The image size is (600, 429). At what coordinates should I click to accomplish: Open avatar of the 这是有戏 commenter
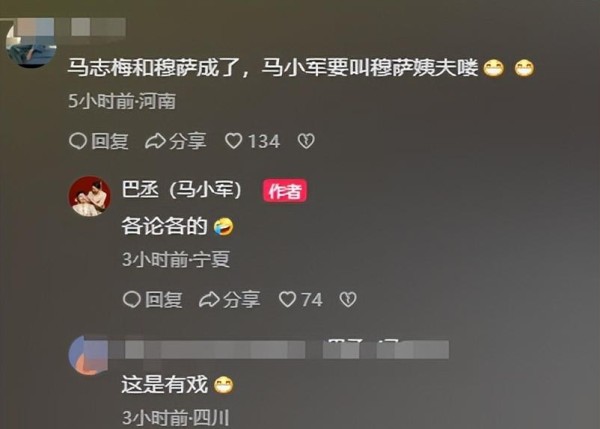click(86, 356)
